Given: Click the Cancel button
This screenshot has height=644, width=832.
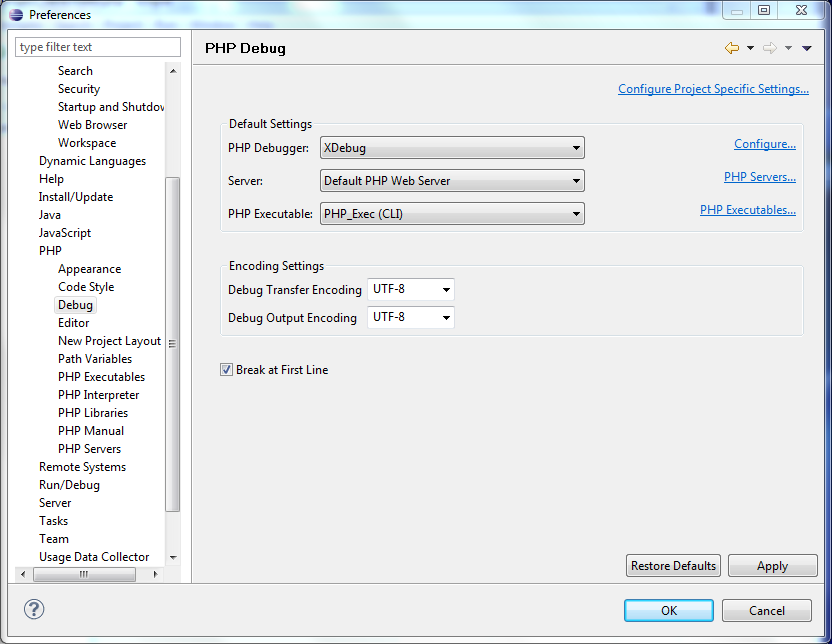Looking at the screenshot, I should coord(767,611).
